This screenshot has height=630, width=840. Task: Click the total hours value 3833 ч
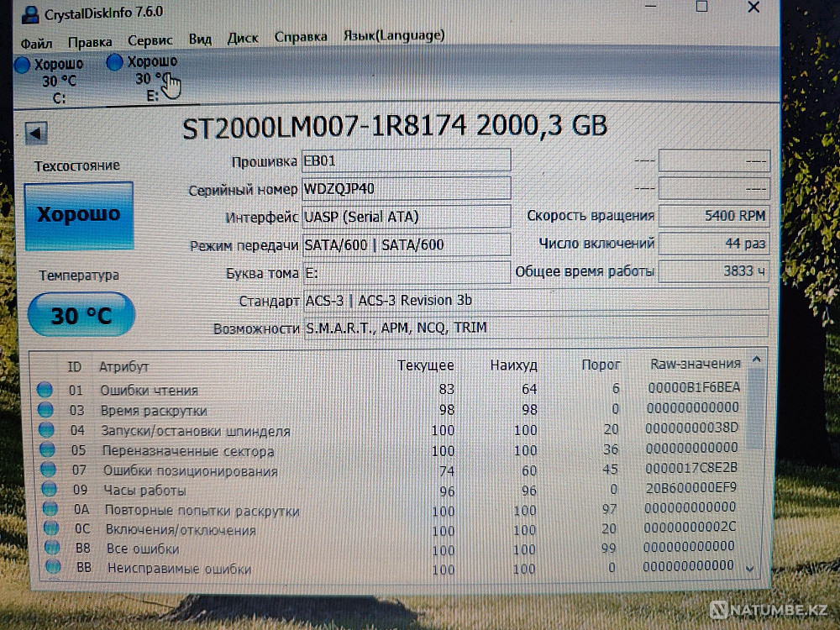click(x=713, y=271)
